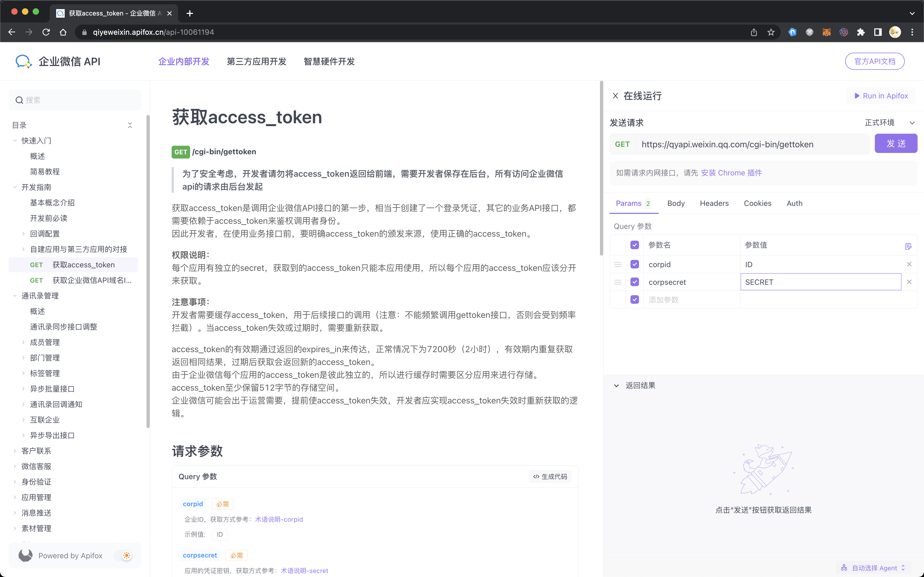Expand the 成员管理 tree item

pyautogui.click(x=23, y=342)
